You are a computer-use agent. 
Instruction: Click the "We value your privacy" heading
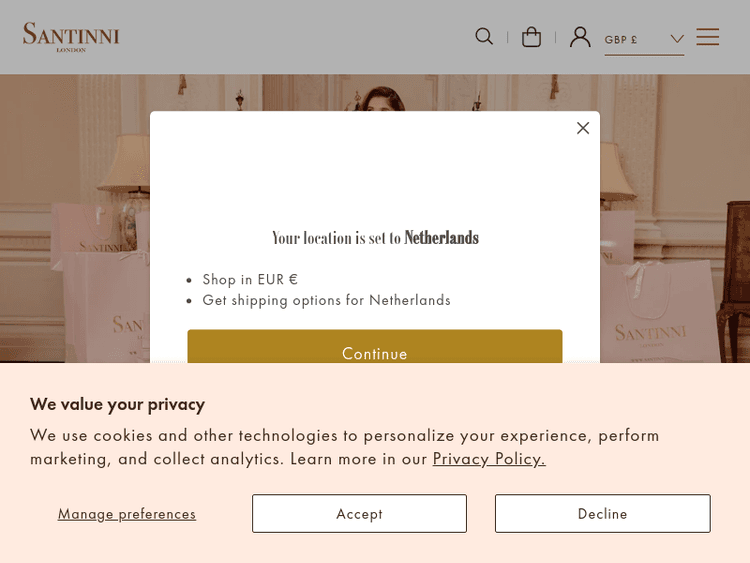click(x=117, y=404)
